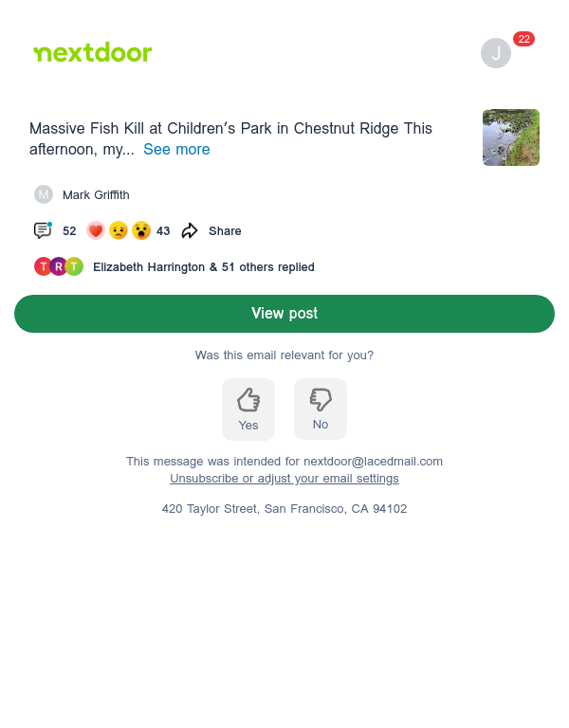Click the share arrow icon
Screen dimensions: 569x728
click(x=190, y=230)
